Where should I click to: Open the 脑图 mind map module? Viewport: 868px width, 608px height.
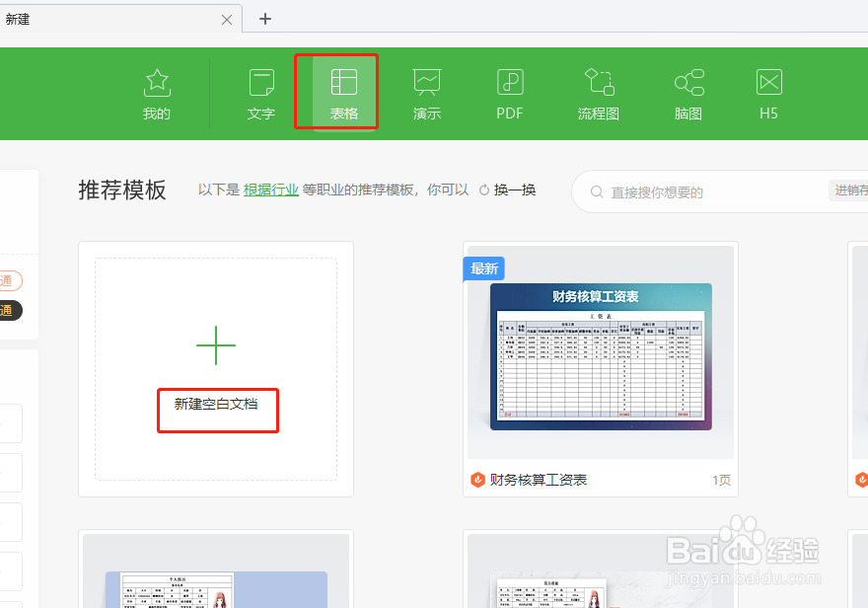click(x=687, y=92)
